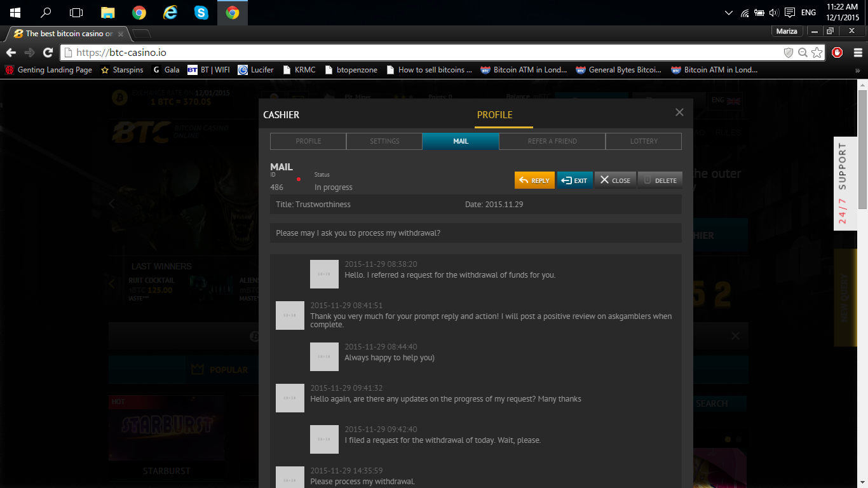Open taskbar search magnifier
The width and height of the screenshot is (868, 488).
click(x=46, y=12)
